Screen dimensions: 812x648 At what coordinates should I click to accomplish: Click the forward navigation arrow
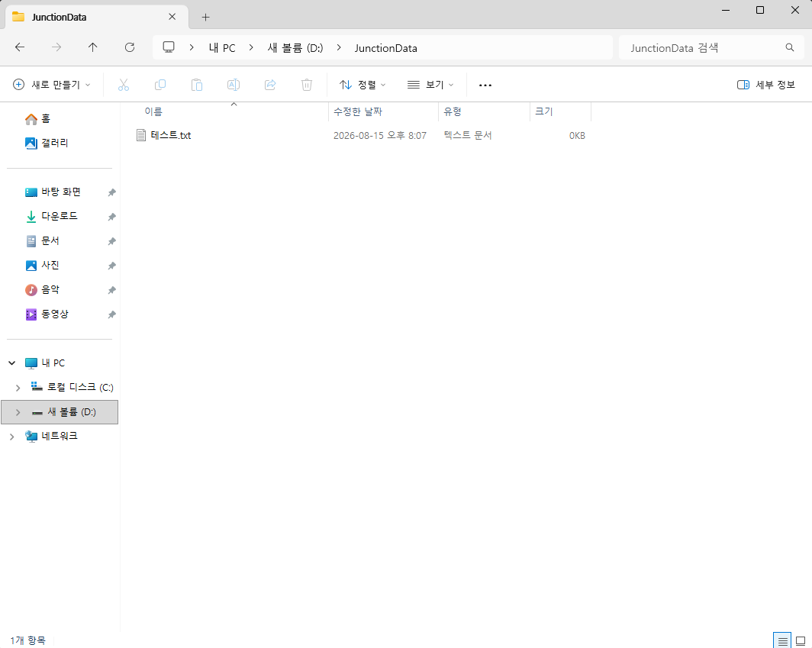tap(56, 47)
